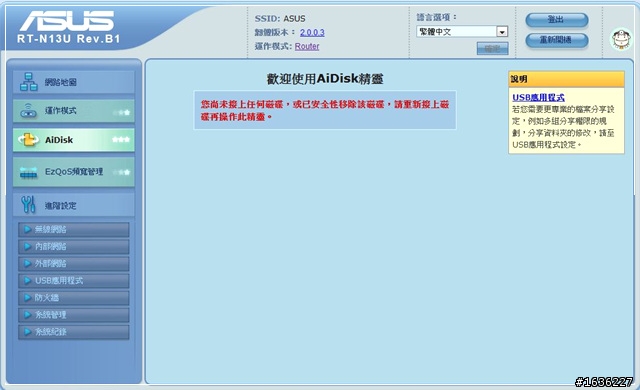Click the SSID: ASUS text
Image resolution: width=640 pixels, height=390 pixels.
coord(280,19)
